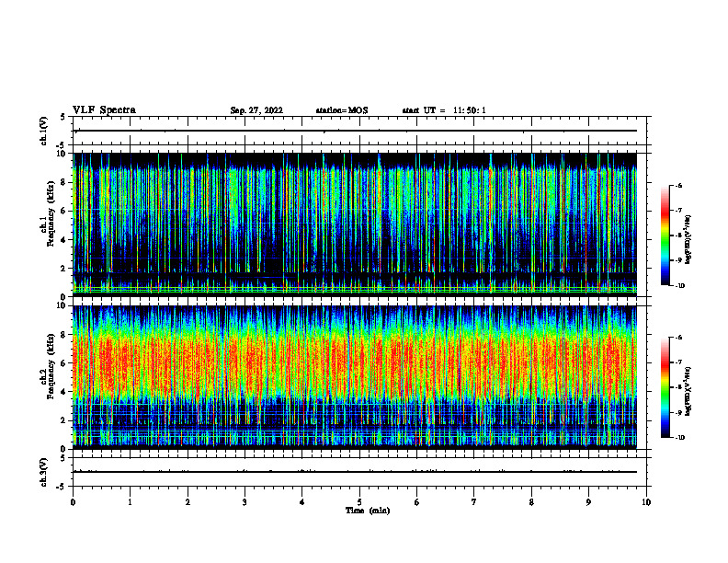Click the ch.3 voltage waveform trace

[x=355, y=472]
